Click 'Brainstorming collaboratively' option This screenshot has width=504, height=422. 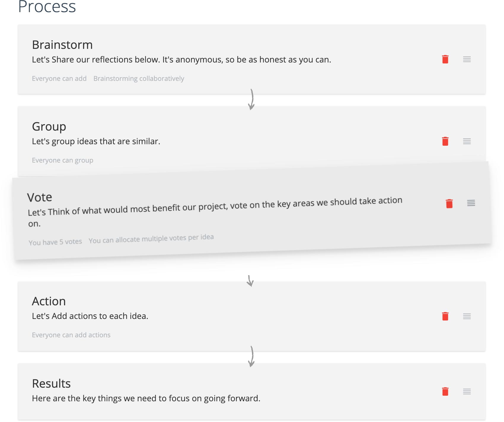tap(139, 78)
